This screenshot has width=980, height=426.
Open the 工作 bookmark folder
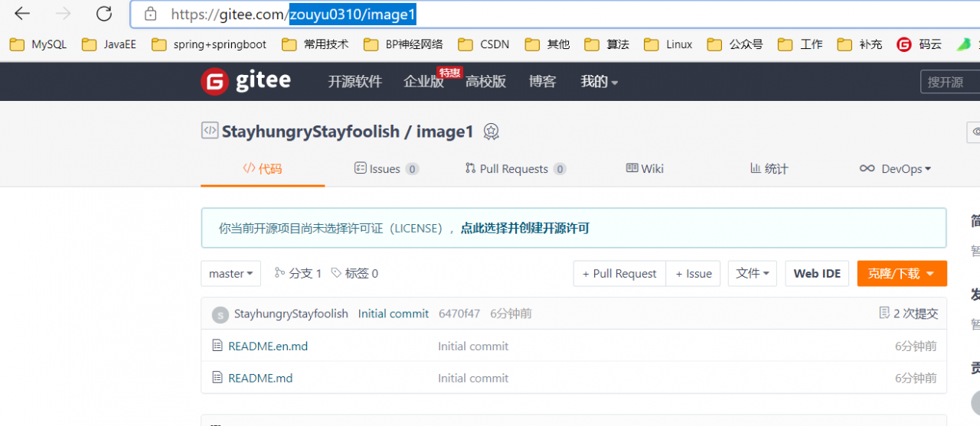pyautogui.click(x=800, y=44)
